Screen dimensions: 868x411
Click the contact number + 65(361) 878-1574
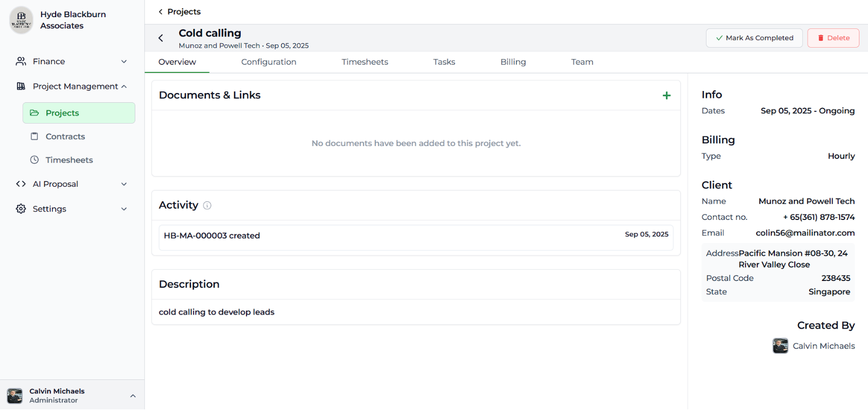tap(819, 217)
